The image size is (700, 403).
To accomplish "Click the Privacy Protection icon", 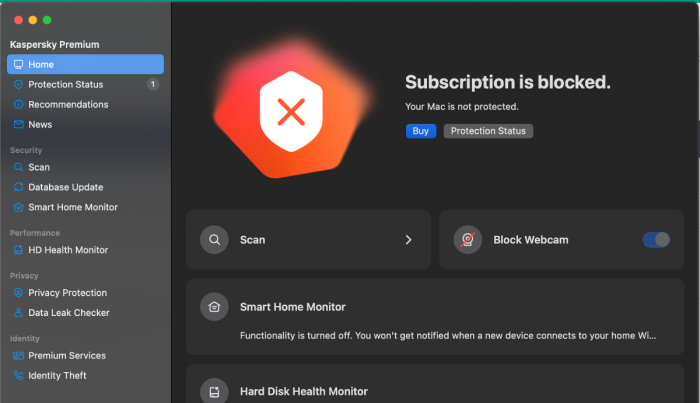I will [18, 293].
